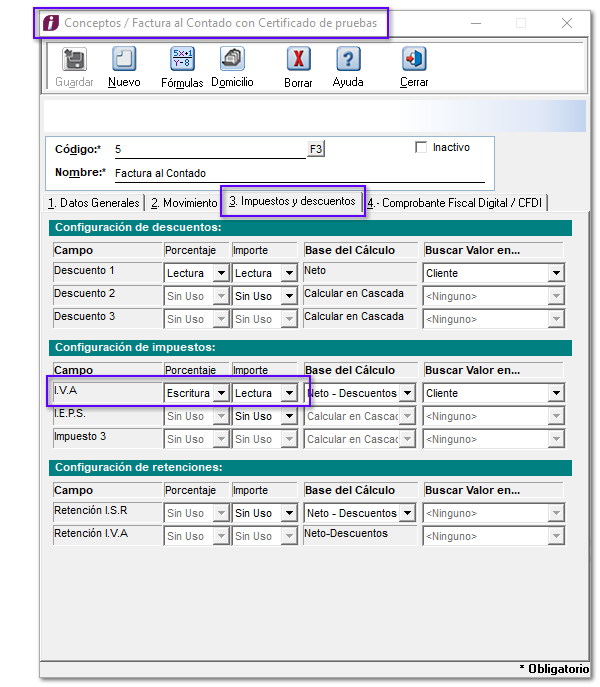Click the Nuevo document icon
The image size is (600, 687).
(124, 61)
